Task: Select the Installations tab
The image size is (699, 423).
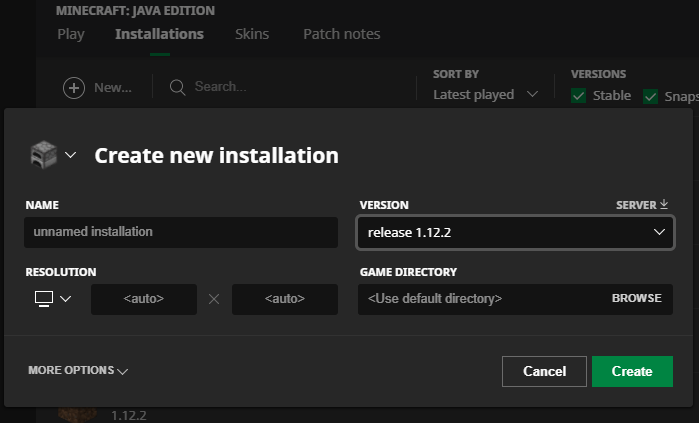Action: (159, 34)
